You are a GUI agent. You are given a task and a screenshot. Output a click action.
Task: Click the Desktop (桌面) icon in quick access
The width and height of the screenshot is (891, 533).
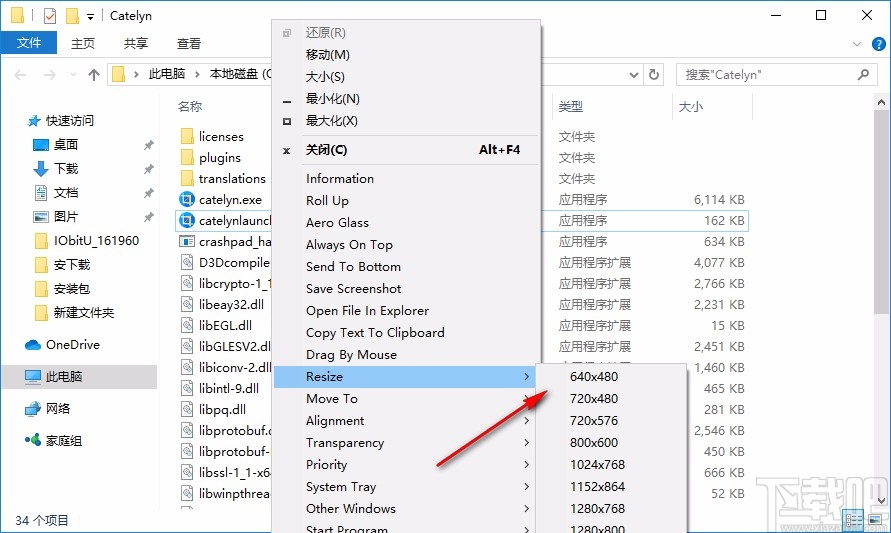tap(41, 145)
